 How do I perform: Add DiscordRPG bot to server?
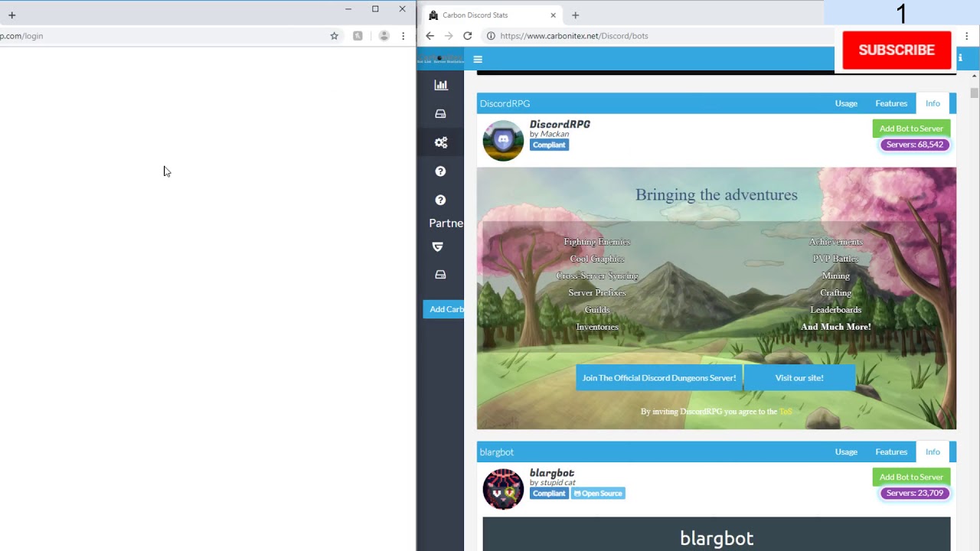[x=911, y=129]
